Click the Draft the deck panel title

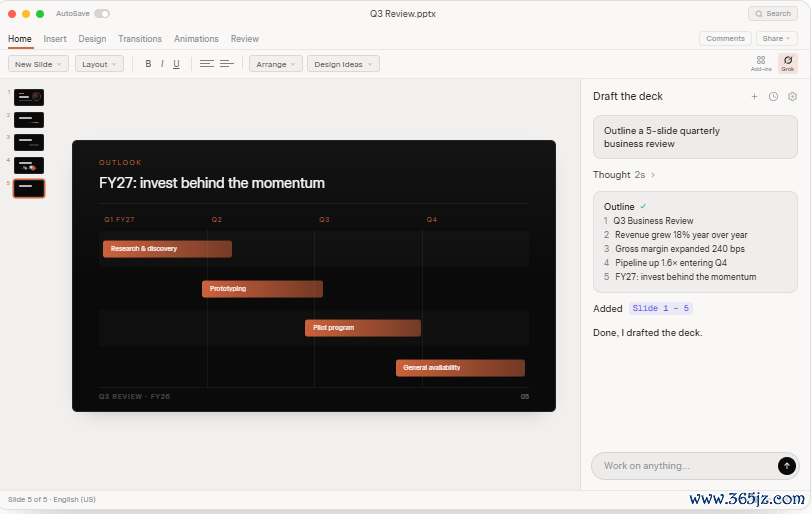tap(628, 97)
